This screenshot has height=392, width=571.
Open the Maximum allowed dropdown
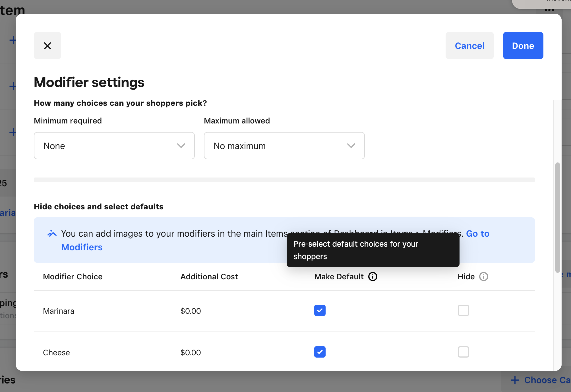tap(284, 146)
